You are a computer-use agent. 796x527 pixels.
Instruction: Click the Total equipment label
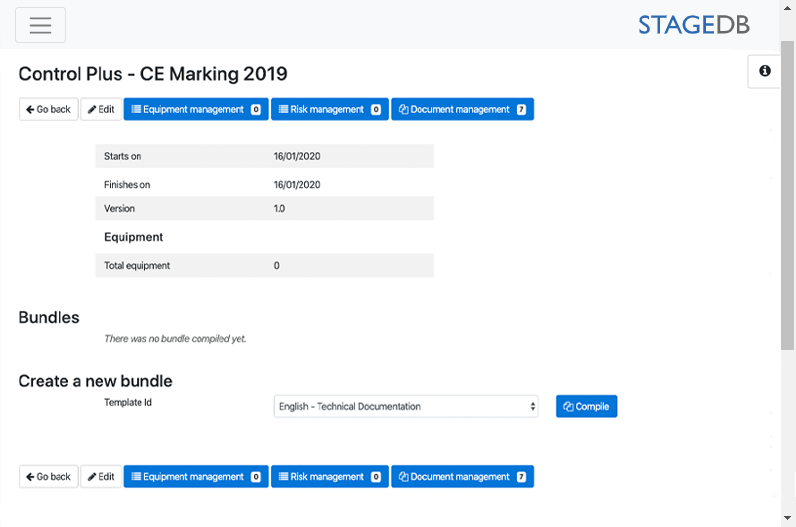point(137,266)
